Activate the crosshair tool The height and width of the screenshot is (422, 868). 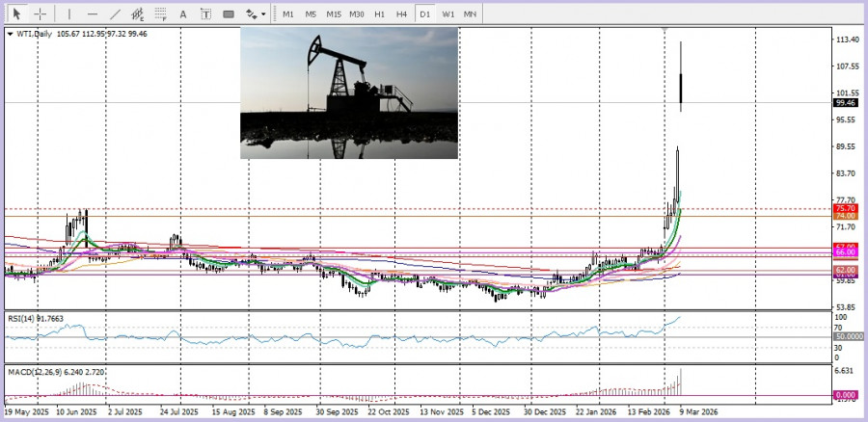(x=41, y=14)
